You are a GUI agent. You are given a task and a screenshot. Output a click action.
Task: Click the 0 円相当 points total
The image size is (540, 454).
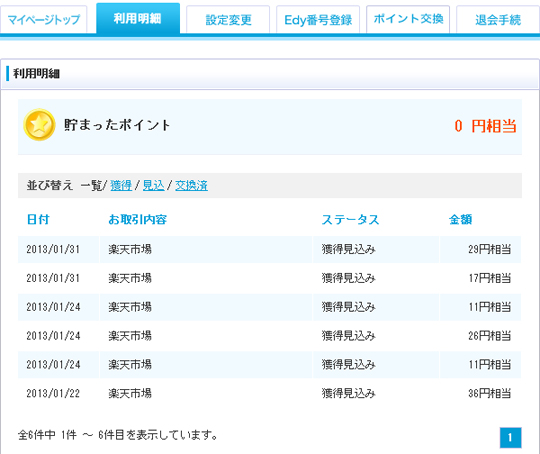pyautogui.click(x=485, y=126)
